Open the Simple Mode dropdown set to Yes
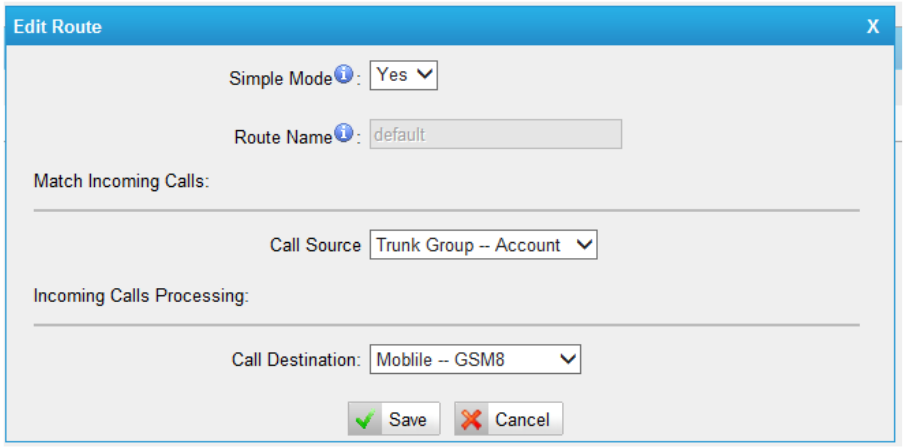903x448 pixels. 404,75
